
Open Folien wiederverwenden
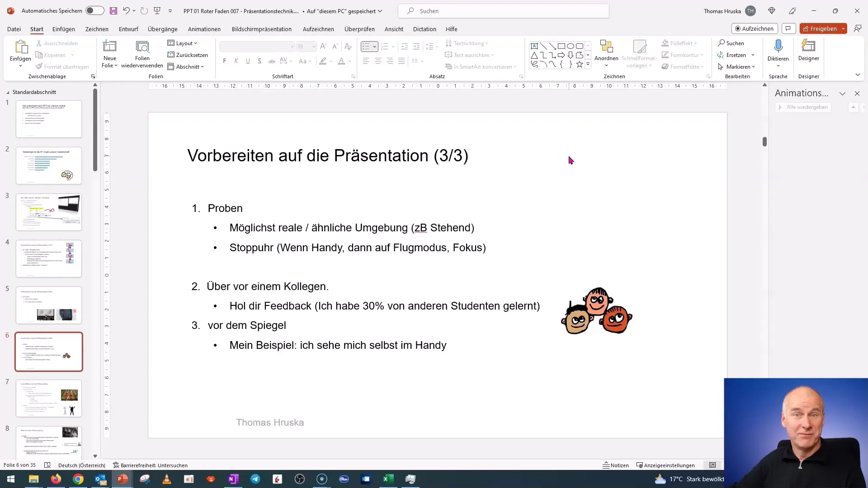[142, 55]
